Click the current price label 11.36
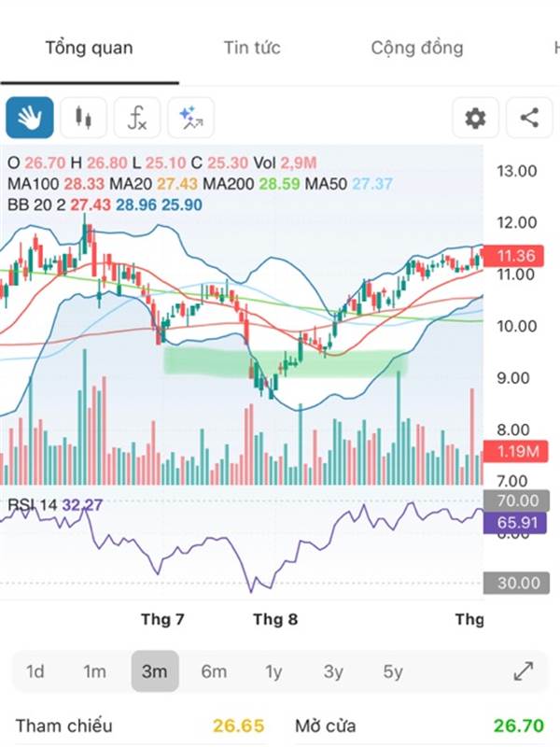The image size is (560, 747). pyautogui.click(x=515, y=256)
